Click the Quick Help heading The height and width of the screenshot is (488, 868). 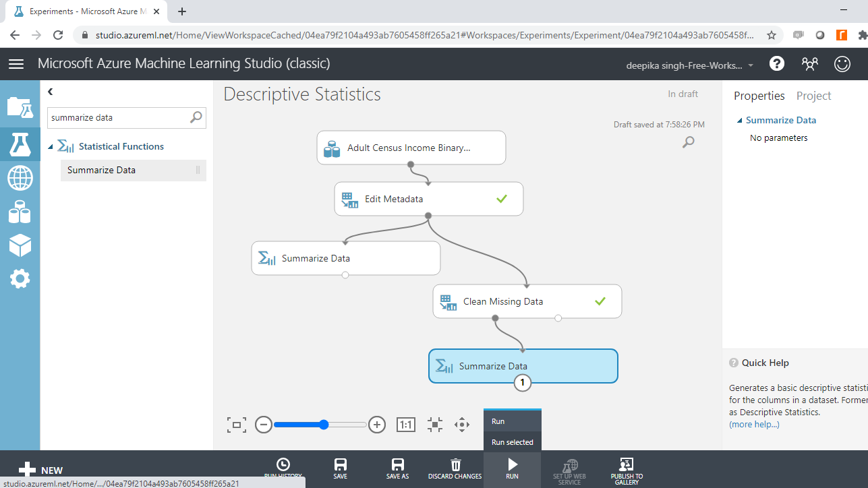tap(765, 363)
